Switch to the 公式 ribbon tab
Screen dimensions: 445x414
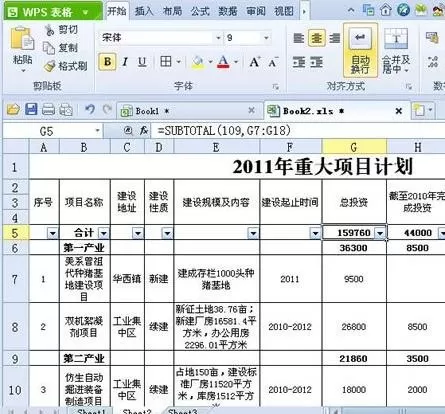click(200, 11)
